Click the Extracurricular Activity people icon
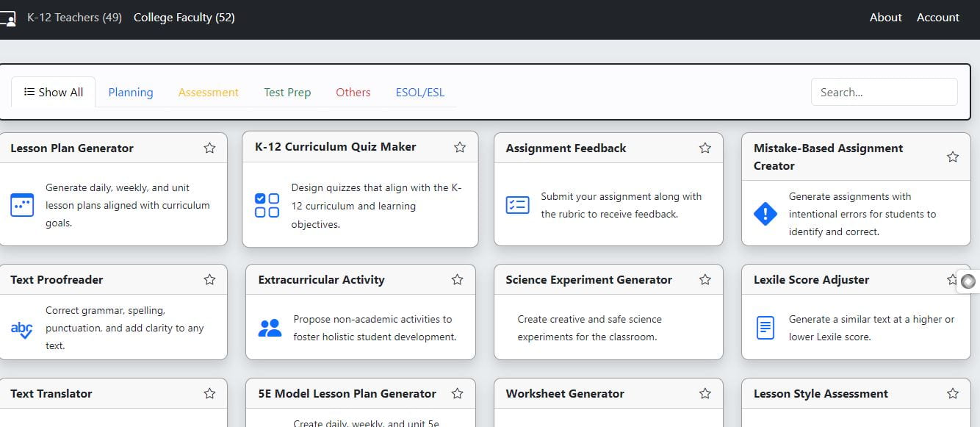The image size is (980, 427). [x=270, y=328]
